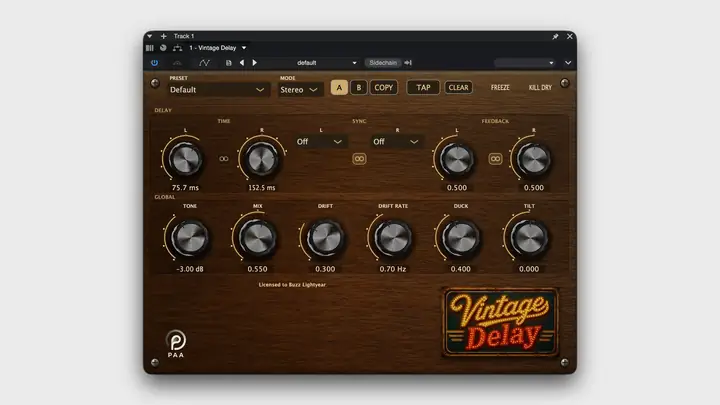Screen dimensions: 720x405
Task: Click the Time R knob
Action: coord(262,159)
